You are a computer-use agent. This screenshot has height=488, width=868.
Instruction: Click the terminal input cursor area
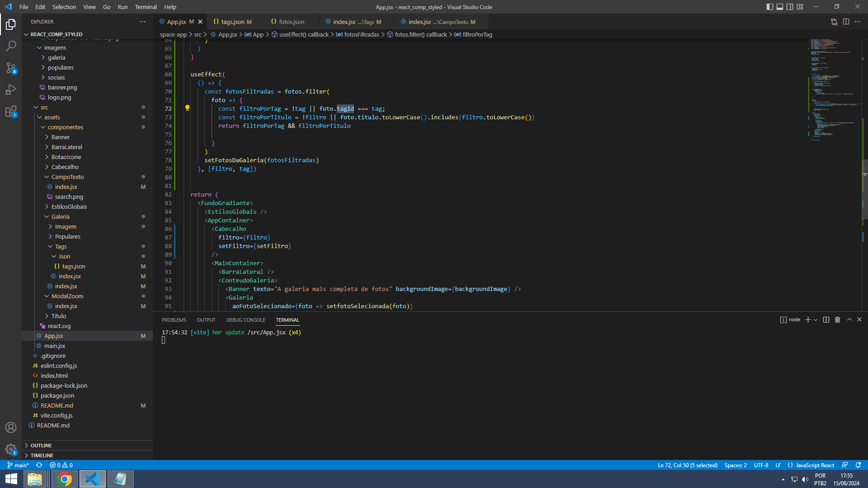click(x=164, y=340)
